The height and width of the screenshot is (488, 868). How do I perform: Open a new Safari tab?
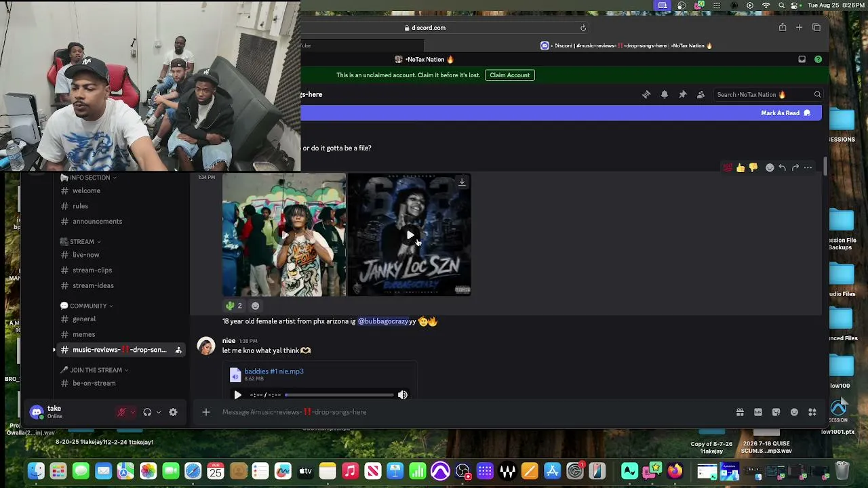point(799,27)
